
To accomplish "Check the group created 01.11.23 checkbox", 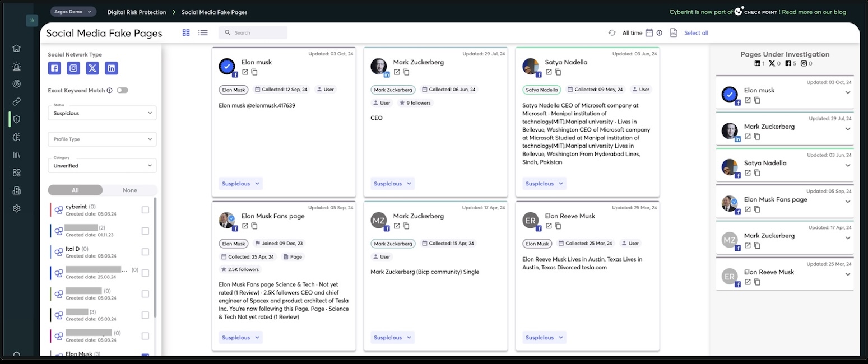I will tap(145, 231).
